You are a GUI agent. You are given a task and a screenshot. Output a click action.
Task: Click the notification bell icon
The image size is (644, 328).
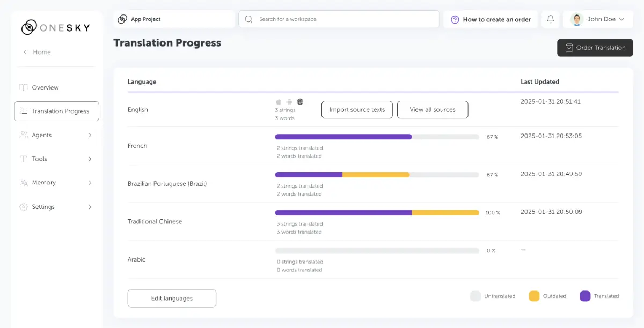coord(550,19)
